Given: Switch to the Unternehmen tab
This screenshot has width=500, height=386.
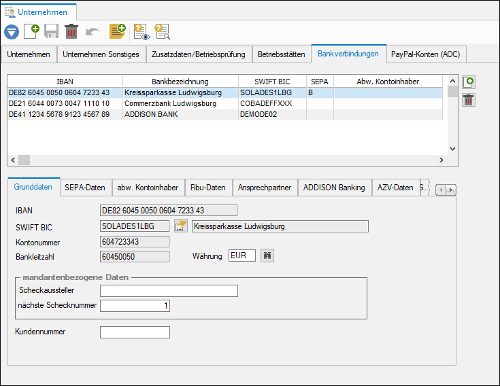Looking at the screenshot, I should click(28, 54).
